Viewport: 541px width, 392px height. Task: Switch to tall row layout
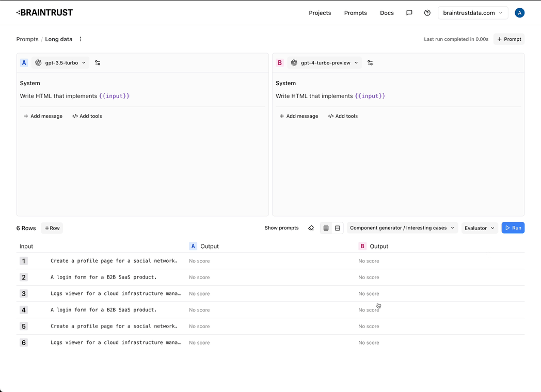point(338,228)
